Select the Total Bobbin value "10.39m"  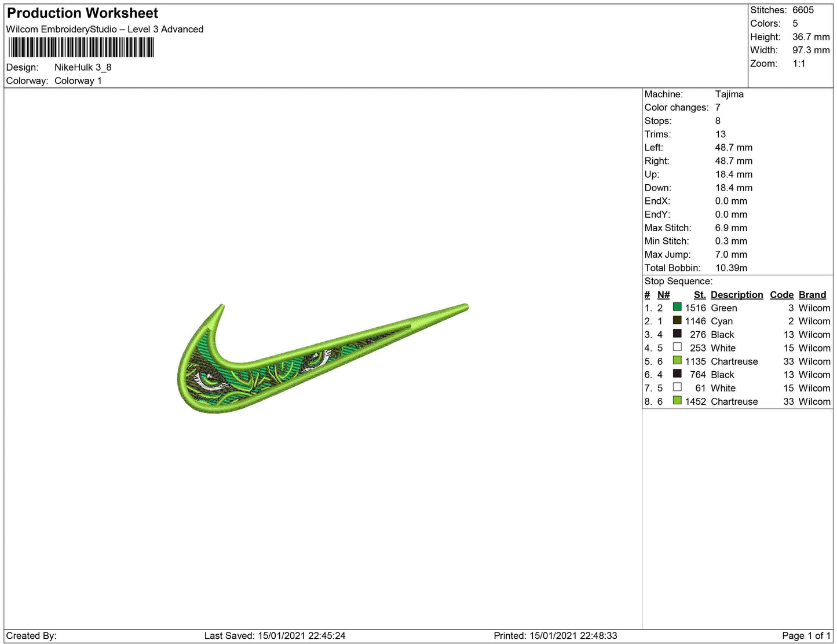(x=731, y=268)
